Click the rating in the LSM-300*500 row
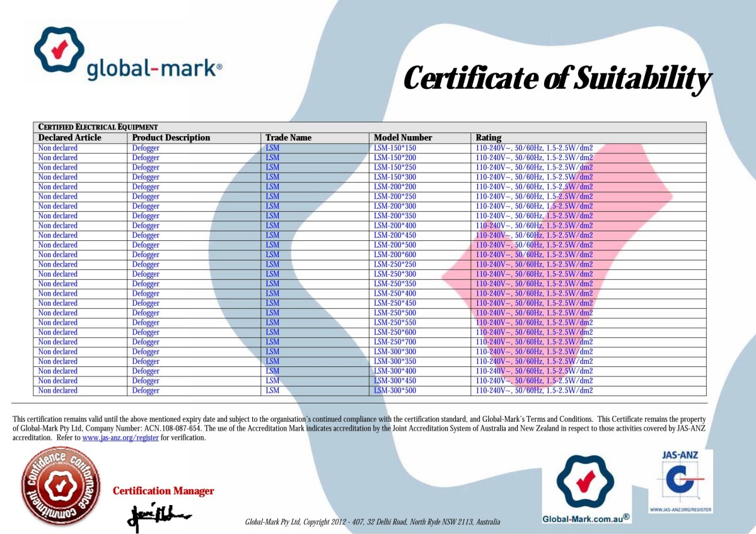 534,390
